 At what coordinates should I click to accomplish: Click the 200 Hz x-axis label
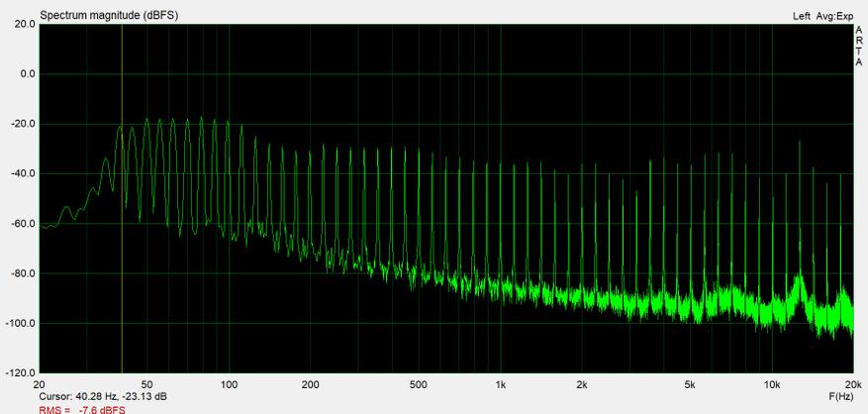coord(310,384)
